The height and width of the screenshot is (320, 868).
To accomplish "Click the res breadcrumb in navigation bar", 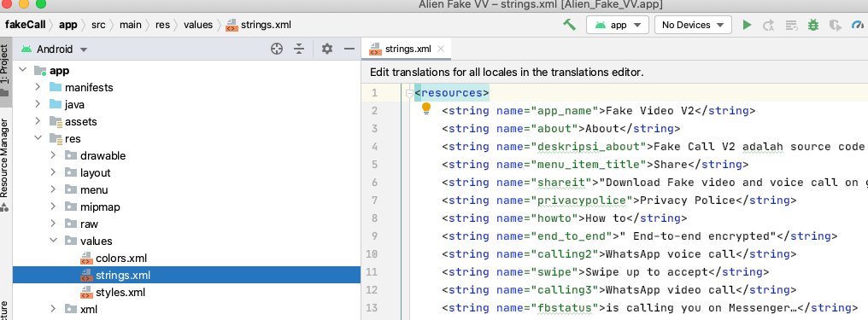I will 162,25.
